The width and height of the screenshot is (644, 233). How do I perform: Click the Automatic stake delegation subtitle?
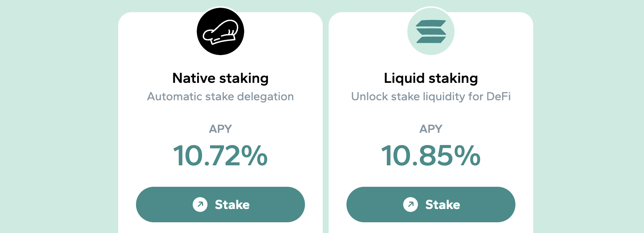(x=220, y=97)
